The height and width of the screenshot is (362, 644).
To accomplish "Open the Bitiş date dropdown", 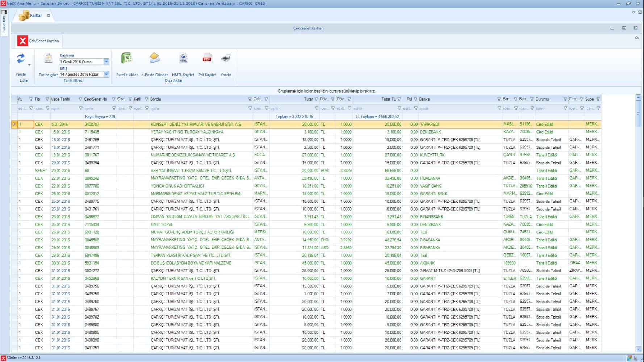I will click(106, 75).
